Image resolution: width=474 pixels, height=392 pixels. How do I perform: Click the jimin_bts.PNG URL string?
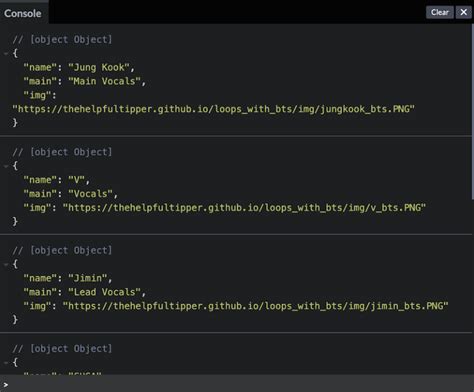coord(255,306)
